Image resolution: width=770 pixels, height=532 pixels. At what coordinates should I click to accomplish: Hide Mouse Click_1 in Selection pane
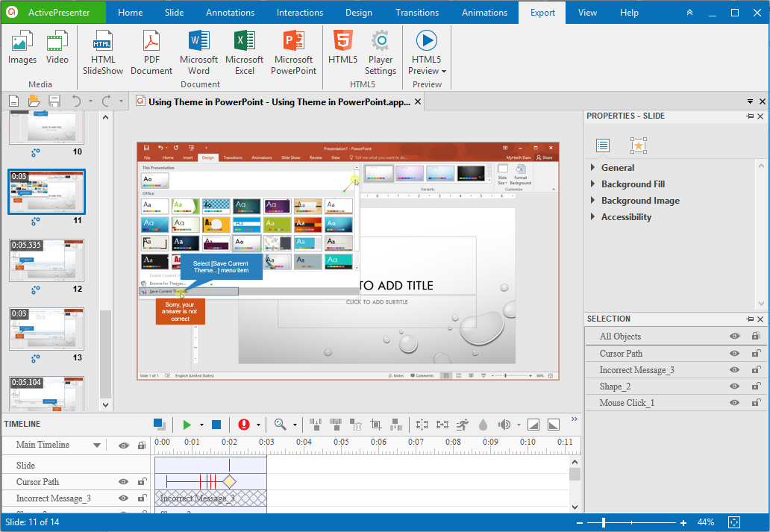tap(735, 402)
